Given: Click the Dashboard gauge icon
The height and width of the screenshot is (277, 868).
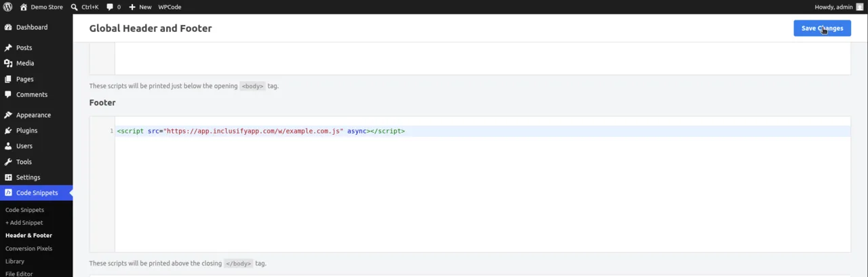Looking at the screenshot, I should click(x=8, y=27).
